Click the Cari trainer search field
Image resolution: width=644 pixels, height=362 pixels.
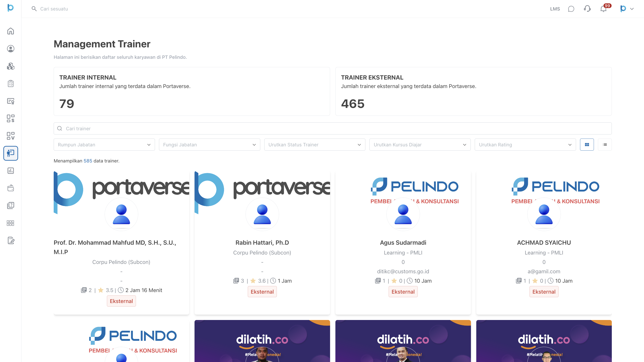point(333,128)
